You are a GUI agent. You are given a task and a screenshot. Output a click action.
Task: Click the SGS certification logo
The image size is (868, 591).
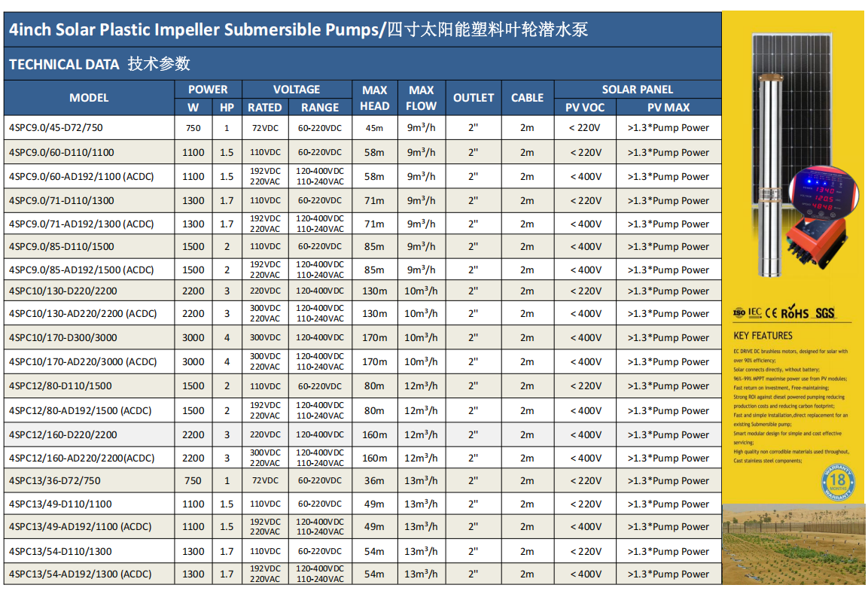[x=825, y=312]
